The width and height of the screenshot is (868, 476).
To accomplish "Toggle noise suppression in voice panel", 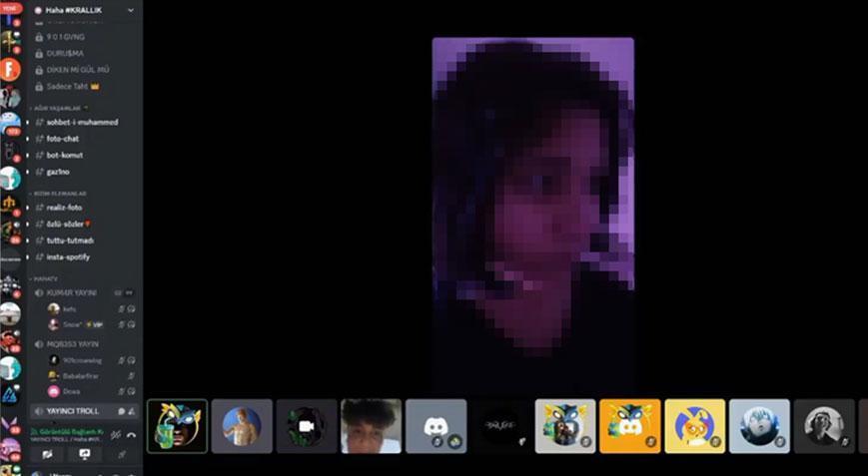I will point(115,434).
